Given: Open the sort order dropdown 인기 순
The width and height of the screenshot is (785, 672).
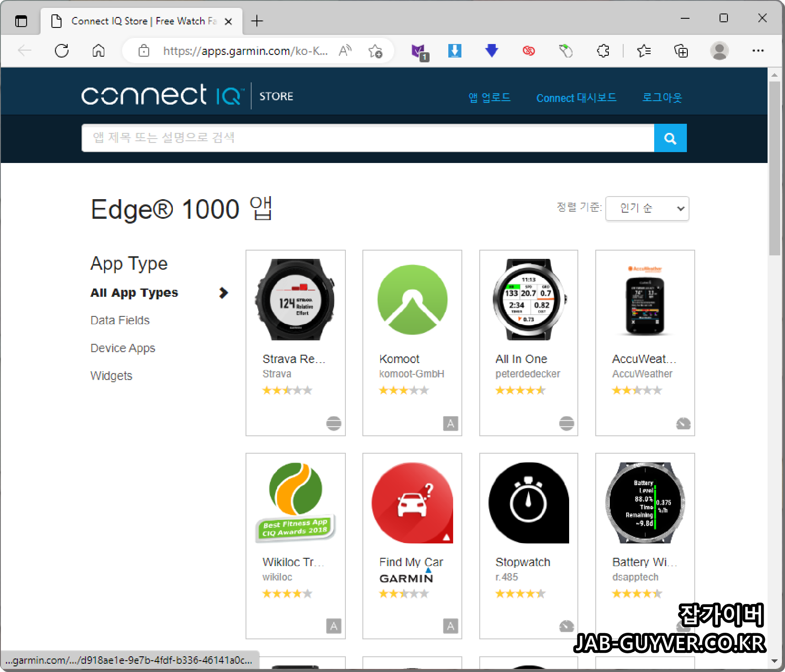Looking at the screenshot, I should coord(647,208).
